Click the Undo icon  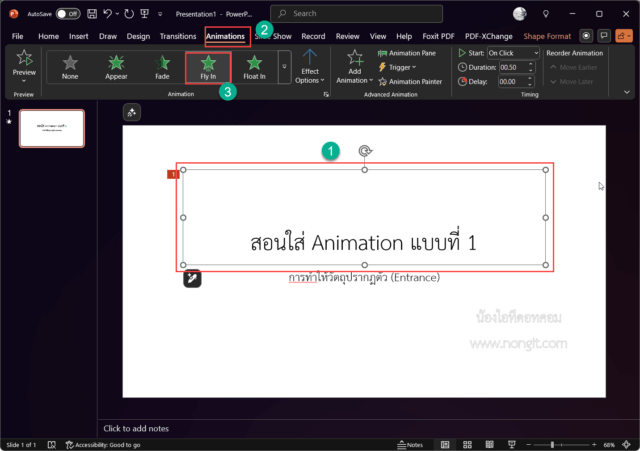click(107, 14)
